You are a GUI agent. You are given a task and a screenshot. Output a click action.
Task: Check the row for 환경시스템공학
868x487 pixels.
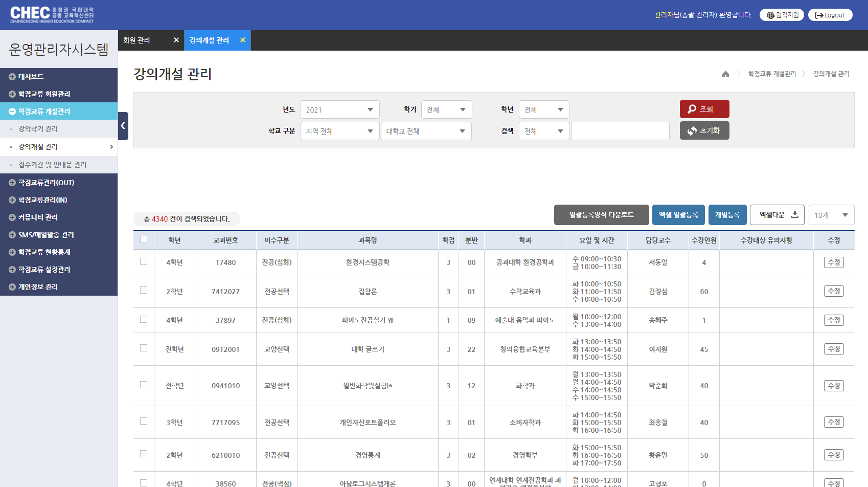[x=144, y=261]
